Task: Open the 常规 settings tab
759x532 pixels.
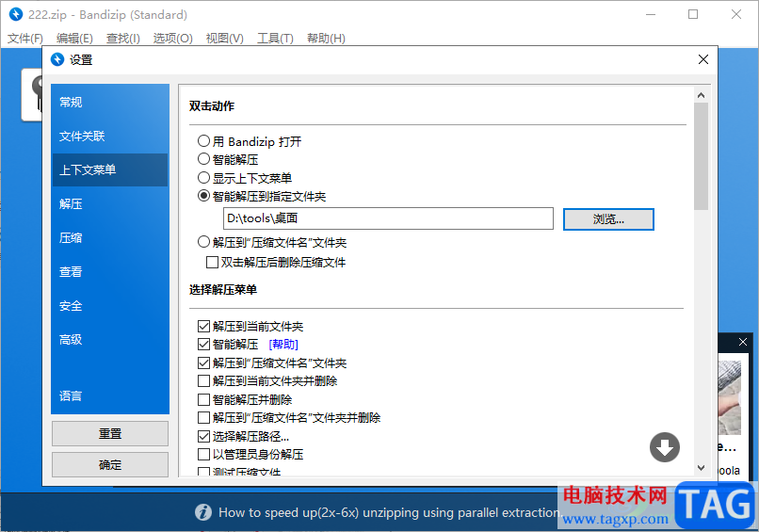Action: pyautogui.click(x=110, y=102)
